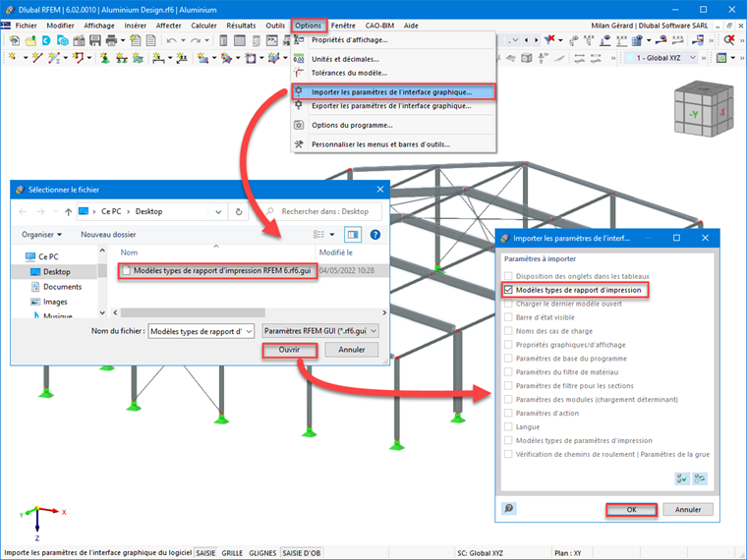Click the wrench icon beside 'Personnaliser les menus'
Image resolution: width=747 pixels, height=560 pixels.
[x=299, y=144]
